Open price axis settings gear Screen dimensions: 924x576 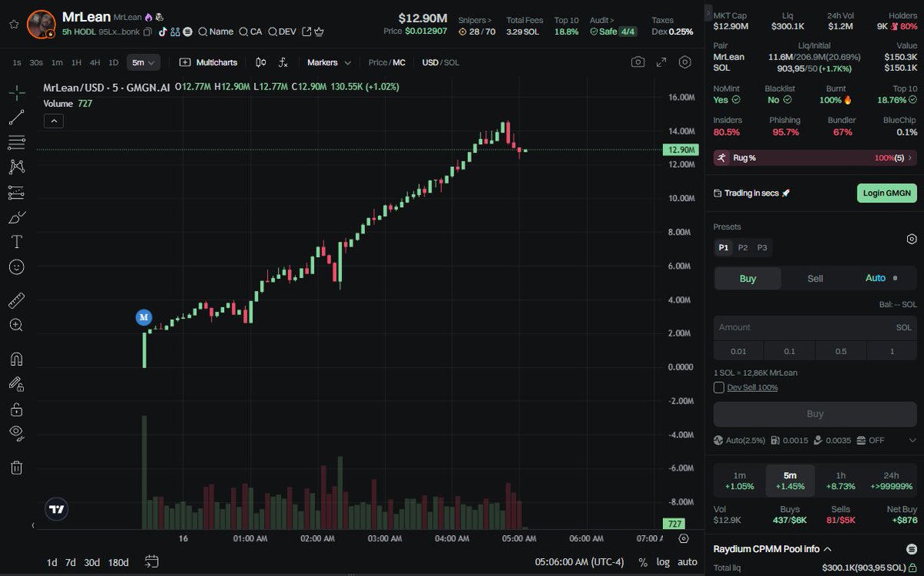pos(683,538)
